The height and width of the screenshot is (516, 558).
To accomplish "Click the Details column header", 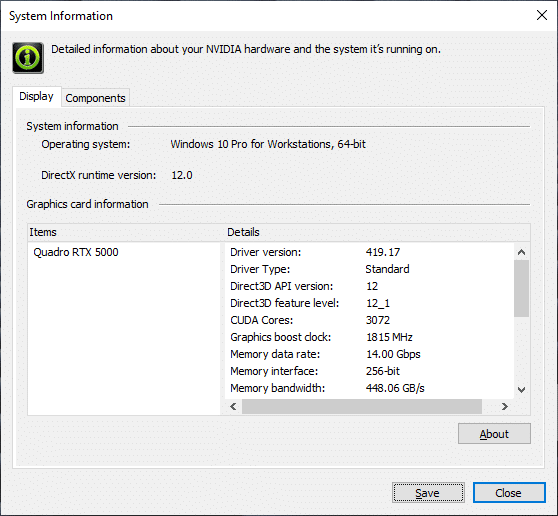I will pyautogui.click(x=378, y=232).
